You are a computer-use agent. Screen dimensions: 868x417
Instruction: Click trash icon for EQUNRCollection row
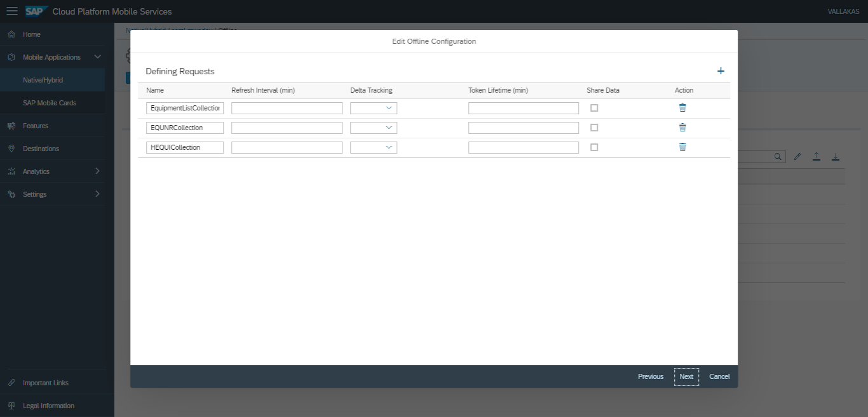pyautogui.click(x=682, y=128)
